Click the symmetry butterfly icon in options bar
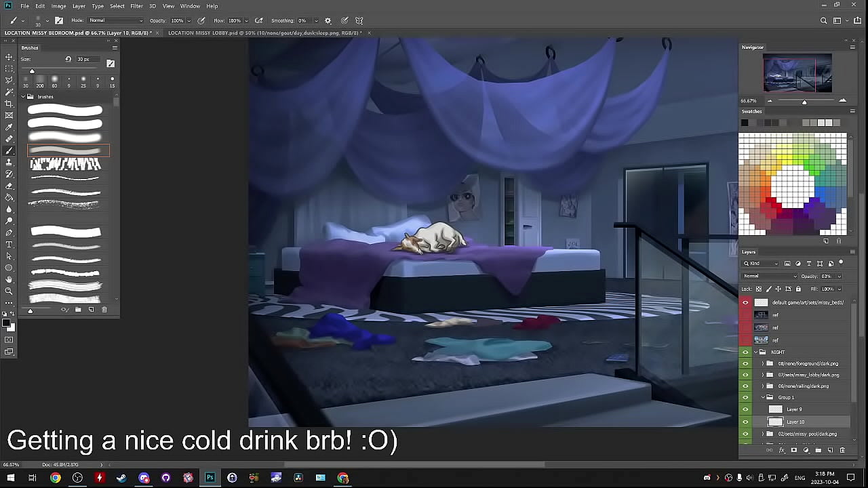The width and height of the screenshot is (868, 488). click(x=359, y=20)
